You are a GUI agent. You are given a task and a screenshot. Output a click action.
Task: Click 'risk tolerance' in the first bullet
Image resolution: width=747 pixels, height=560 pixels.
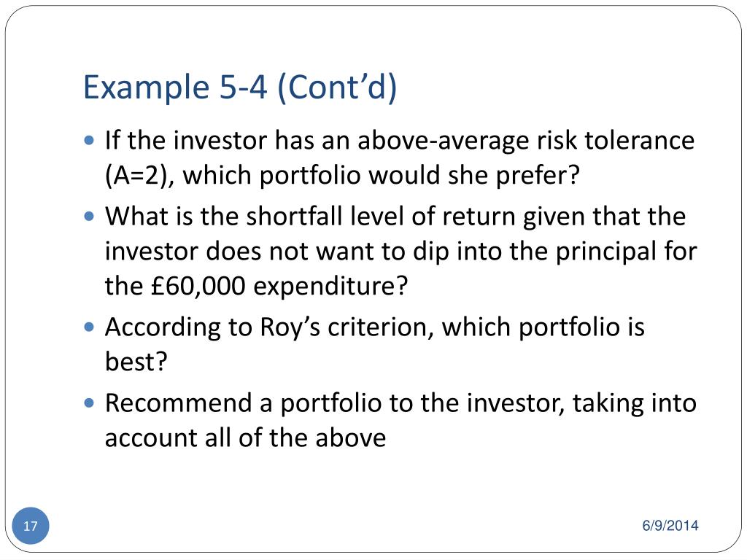pos(616,140)
